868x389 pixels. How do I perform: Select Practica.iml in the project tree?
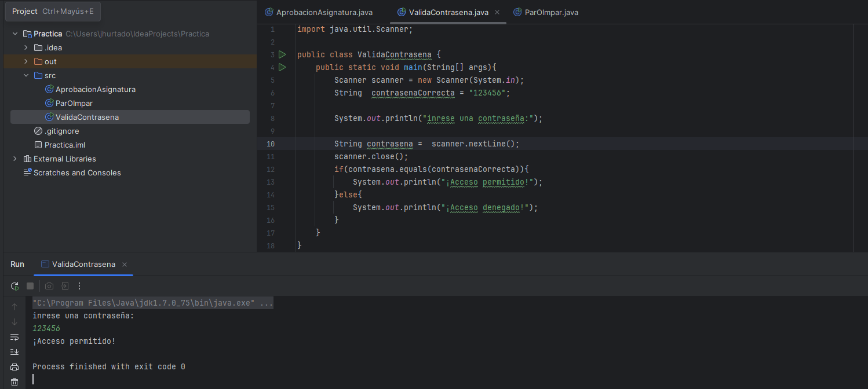tap(65, 145)
